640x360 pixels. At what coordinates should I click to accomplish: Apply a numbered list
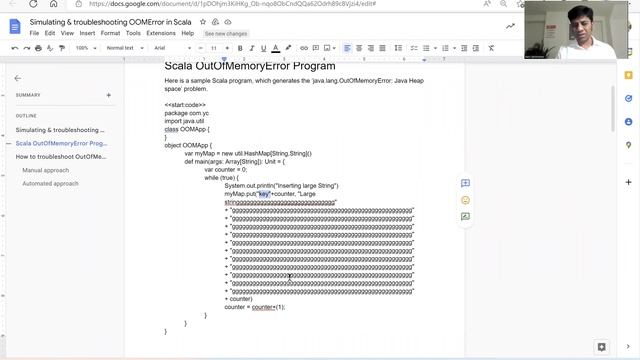[x=445, y=48]
